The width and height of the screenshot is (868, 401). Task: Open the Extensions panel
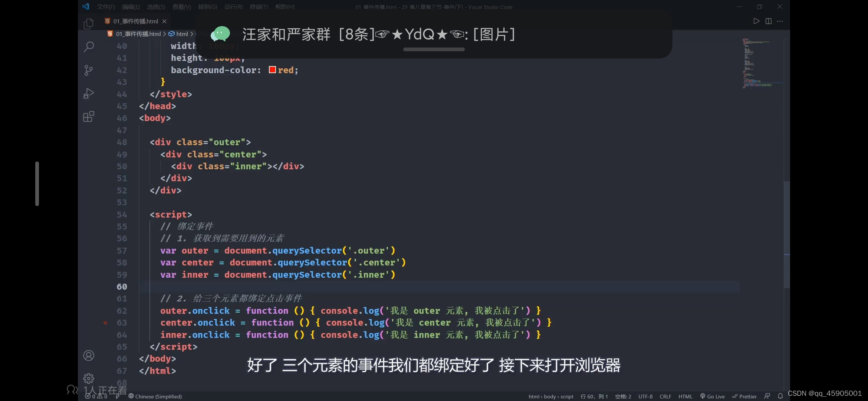pyautogui.click(x=89, y=116)
